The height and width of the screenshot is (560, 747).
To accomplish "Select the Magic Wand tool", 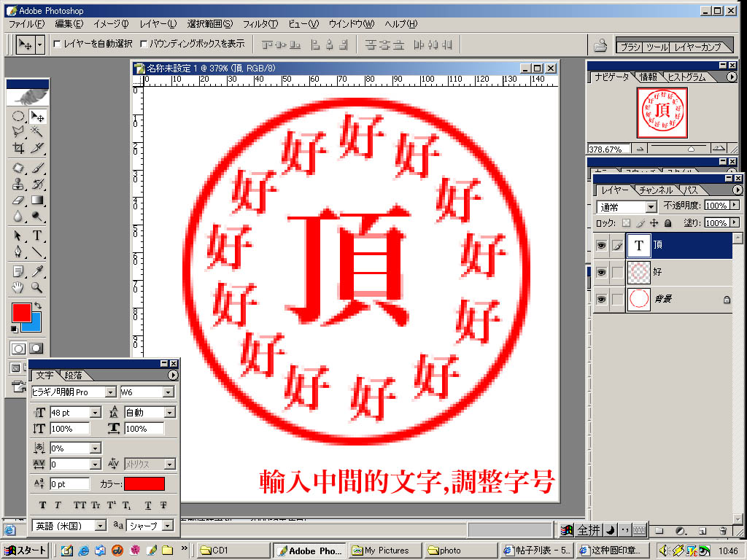I will point(37,132).
